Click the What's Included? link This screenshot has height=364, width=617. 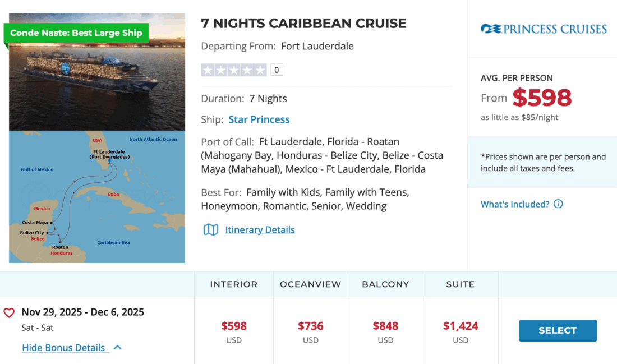[x=515, y=204]
